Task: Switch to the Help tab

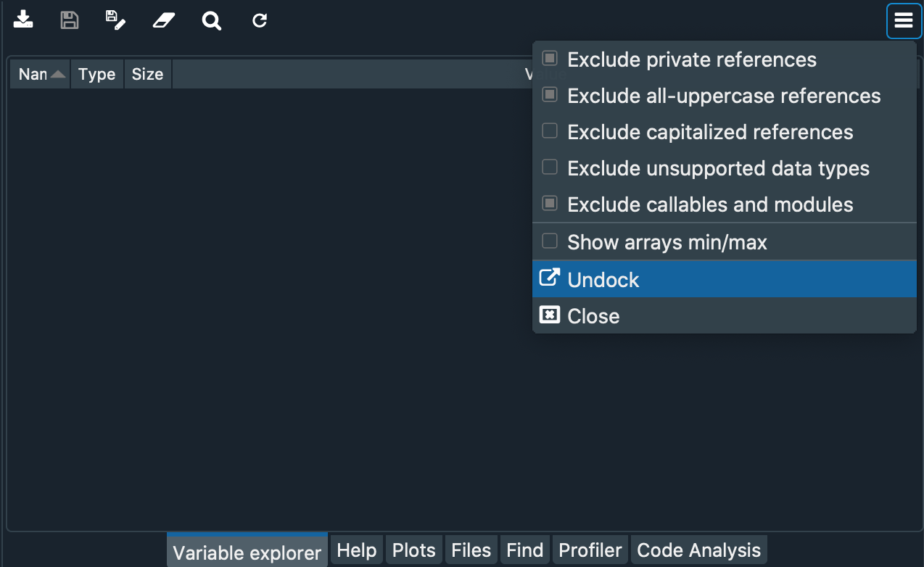Action: pyautogui.click(x=356, y=549)
